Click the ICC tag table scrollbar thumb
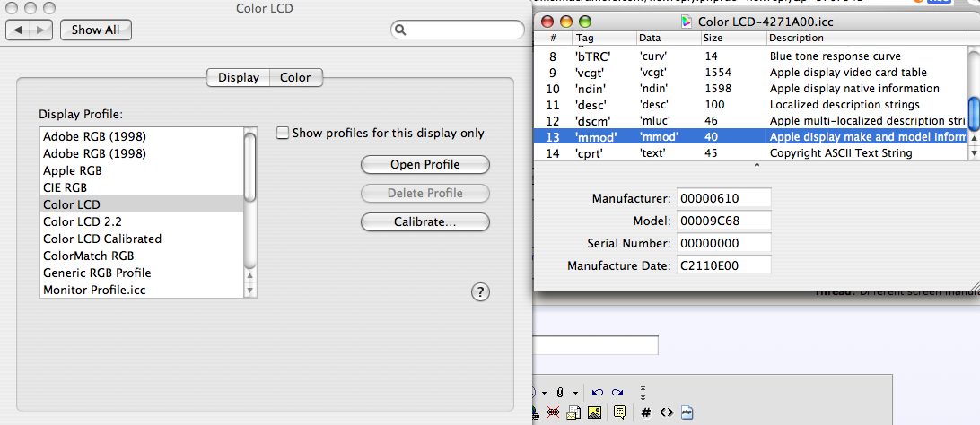The height and width of the screenshot is (425, 980). coord(974,112)
